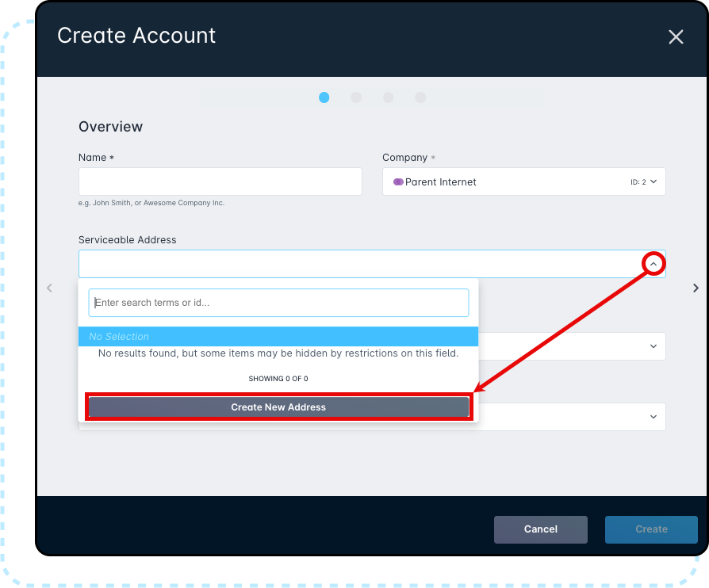
Task: Click the SHOWING 0 OF 0 text
Action: pyautogui.click(x=278, y=378)
